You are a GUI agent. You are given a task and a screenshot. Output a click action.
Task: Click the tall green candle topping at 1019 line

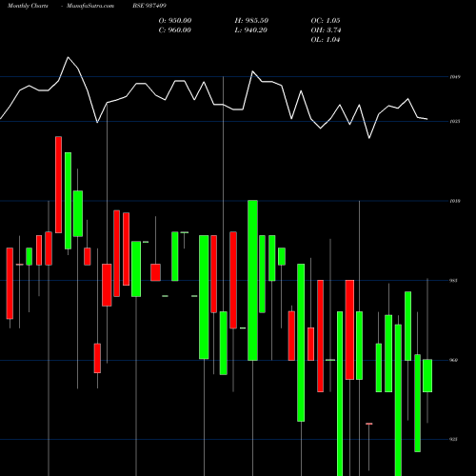pyautogui.click(x=252, y=280)
